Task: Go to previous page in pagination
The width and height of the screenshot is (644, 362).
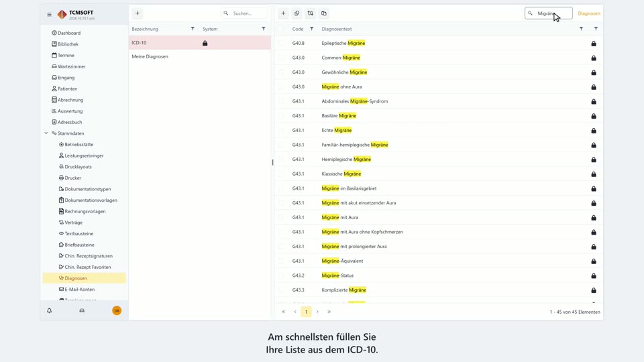Action: [x=295, y=312]
